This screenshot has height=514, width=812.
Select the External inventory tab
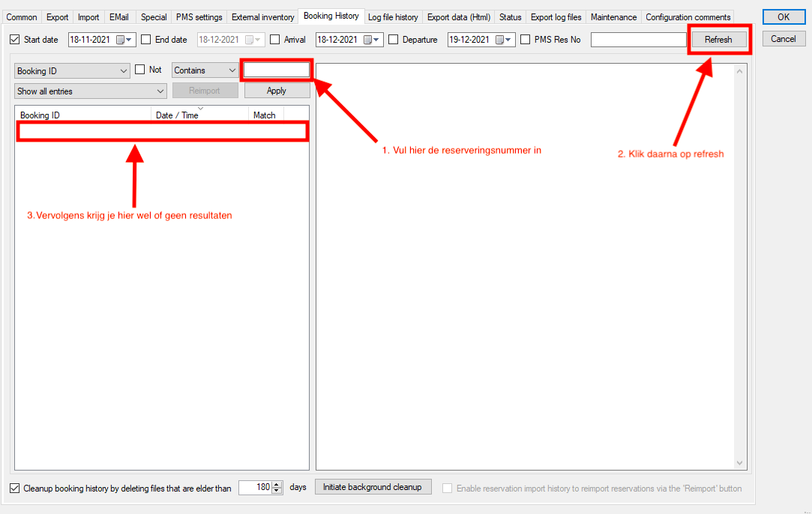(263, 17)
